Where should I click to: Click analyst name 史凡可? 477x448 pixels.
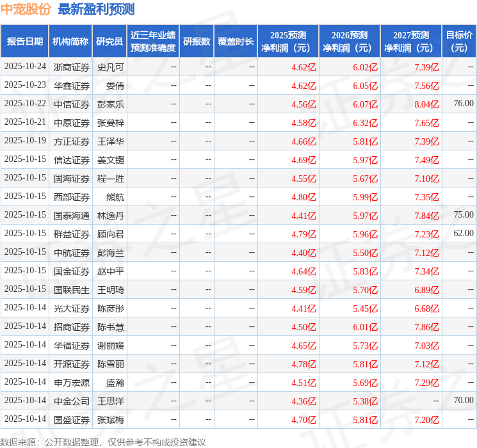(111, 67)
